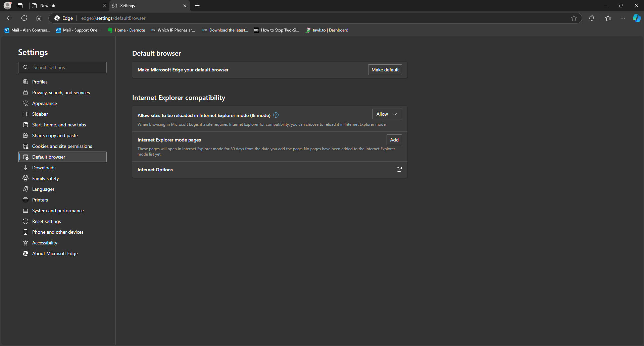The width and height of the screenshot is (644, 346).
Task: Add an Internet Explorer mode page
Action: 394,140
